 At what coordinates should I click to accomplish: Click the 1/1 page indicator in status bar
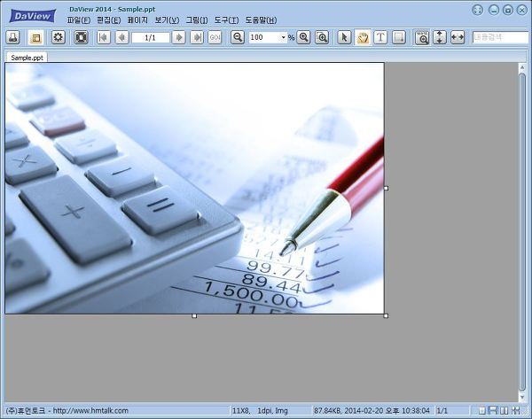[442, 411]
